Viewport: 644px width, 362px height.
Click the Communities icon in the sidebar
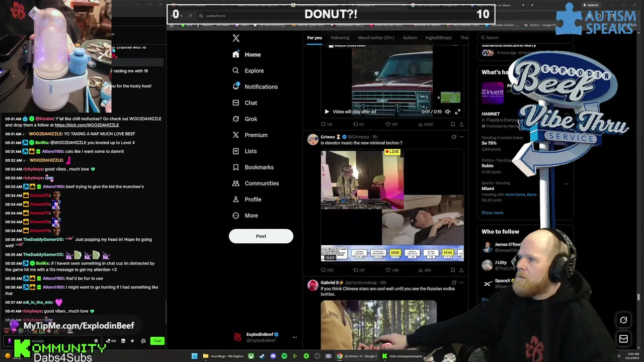pos(235,183)
